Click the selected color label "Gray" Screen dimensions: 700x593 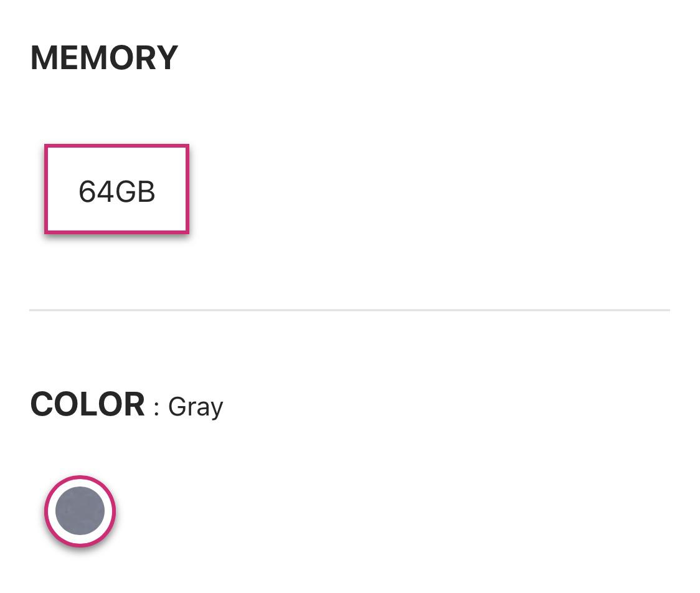(x=196, y=407)
